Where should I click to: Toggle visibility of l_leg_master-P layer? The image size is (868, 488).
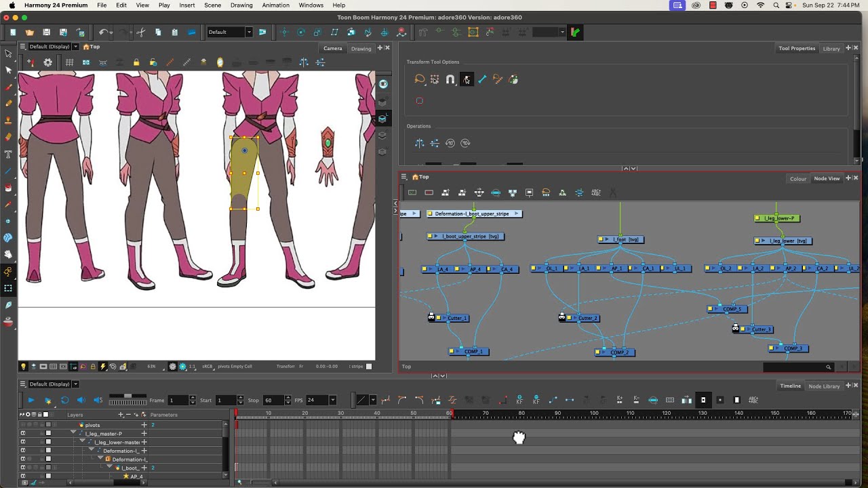(x=23, y=434)
